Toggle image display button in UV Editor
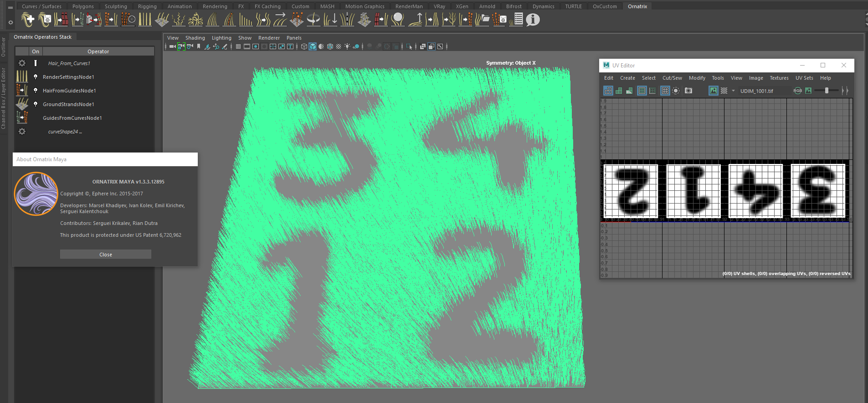 point(713,91)
